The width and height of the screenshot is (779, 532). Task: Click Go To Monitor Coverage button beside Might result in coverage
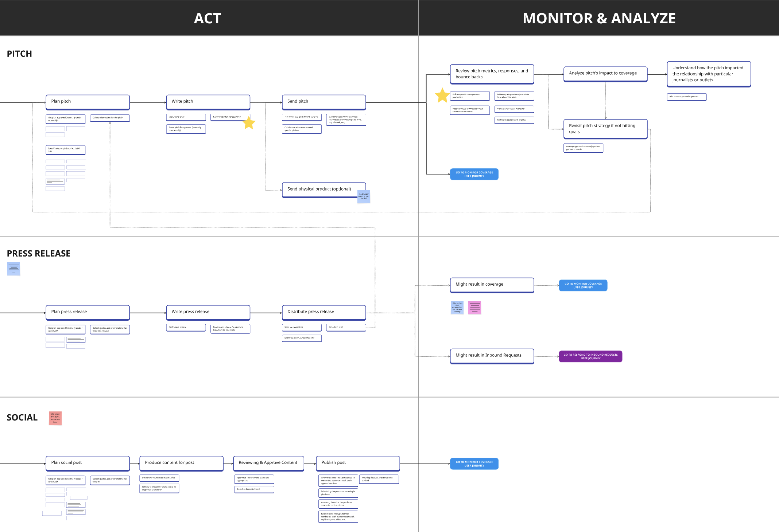(583, 285)
